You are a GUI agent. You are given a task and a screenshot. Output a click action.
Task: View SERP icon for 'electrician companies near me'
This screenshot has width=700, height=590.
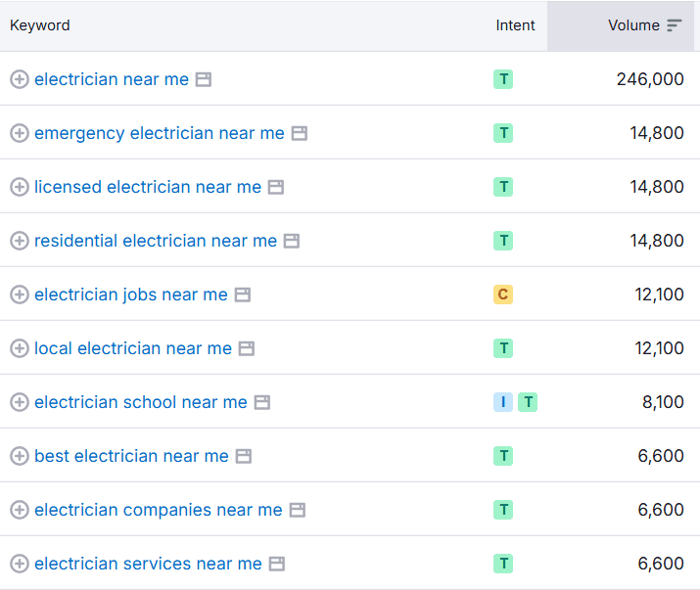(x=298, y=510)
